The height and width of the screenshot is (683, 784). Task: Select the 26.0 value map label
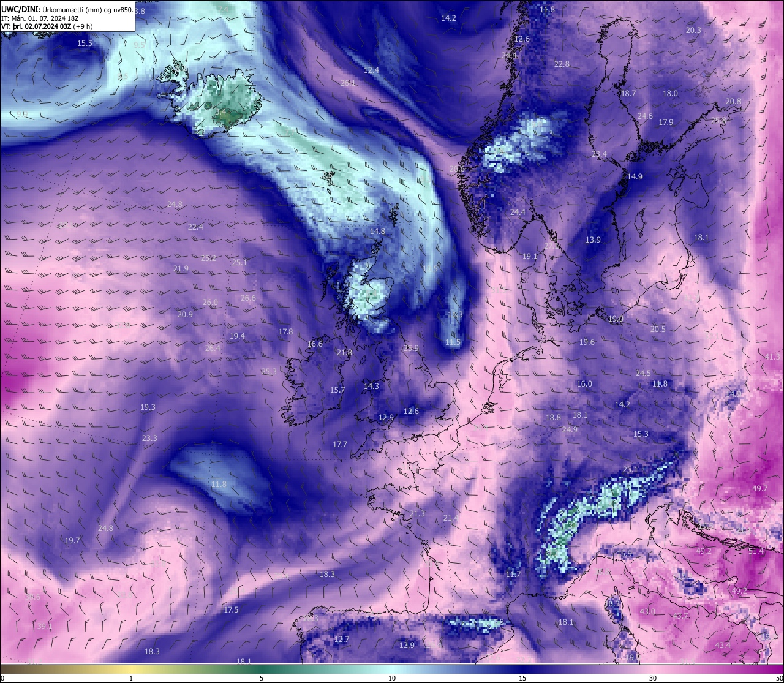[x=210, y=302]
